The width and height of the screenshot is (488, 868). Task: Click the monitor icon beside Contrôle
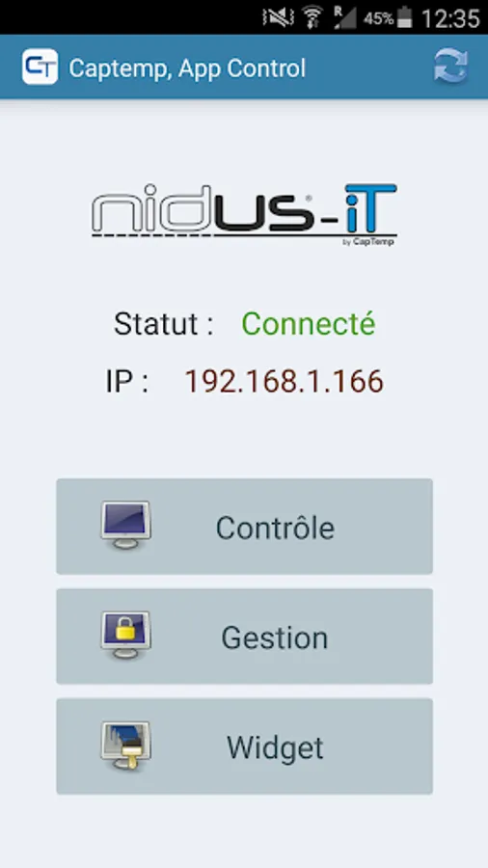click(125, 525)
